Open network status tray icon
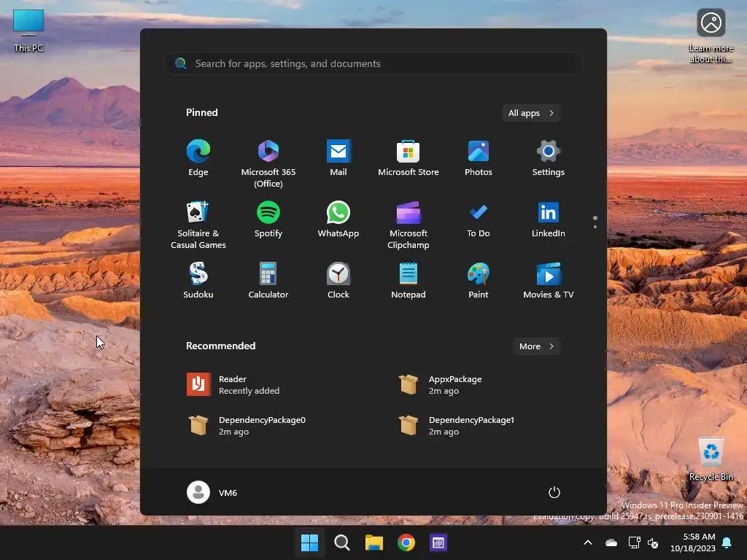The height and width of the screenshot is (560, 747). (x=634, y=542)
